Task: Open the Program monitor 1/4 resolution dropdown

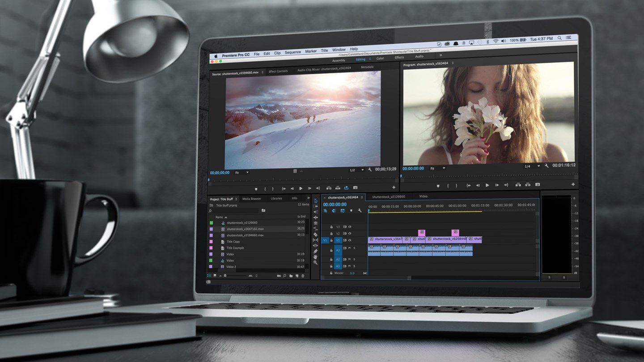Action: (532, 166)
